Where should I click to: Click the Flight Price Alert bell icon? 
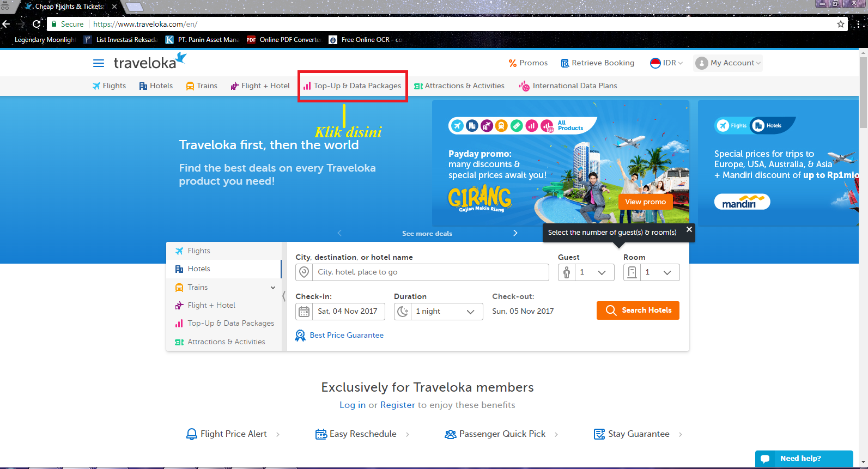(x=192, y=434)
